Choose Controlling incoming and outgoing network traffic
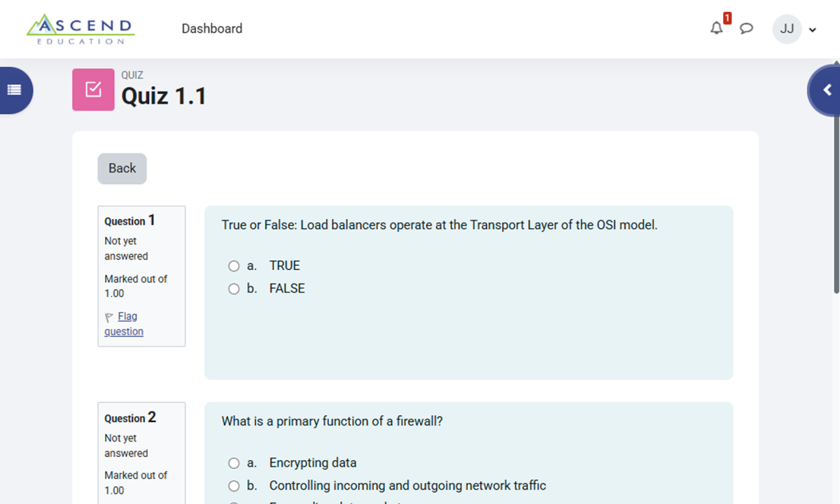The width and height of the screenshot is (840, 504). click(x=234, y=486)
